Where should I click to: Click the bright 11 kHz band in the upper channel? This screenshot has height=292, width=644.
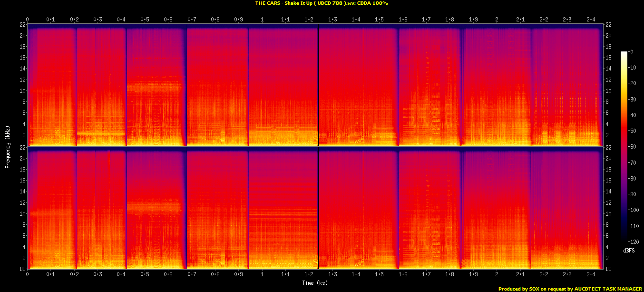tap(155, 87)
